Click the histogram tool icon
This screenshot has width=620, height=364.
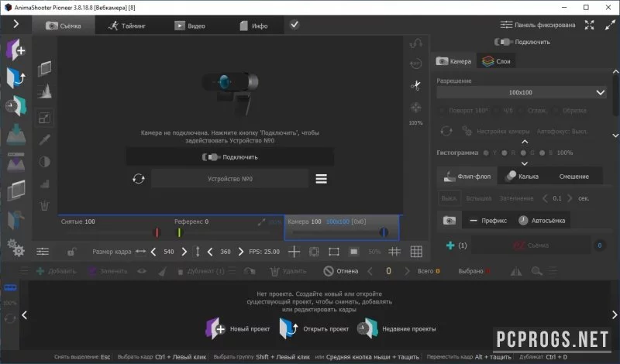pos(44,91)
